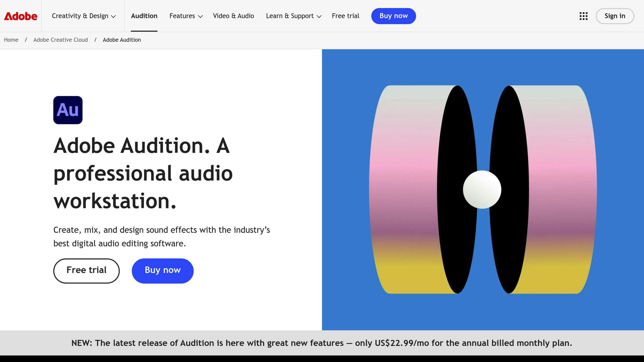Open the Video & Audio menu item
The height and width of the screenshot is (362, 644).
coord(233,16)
